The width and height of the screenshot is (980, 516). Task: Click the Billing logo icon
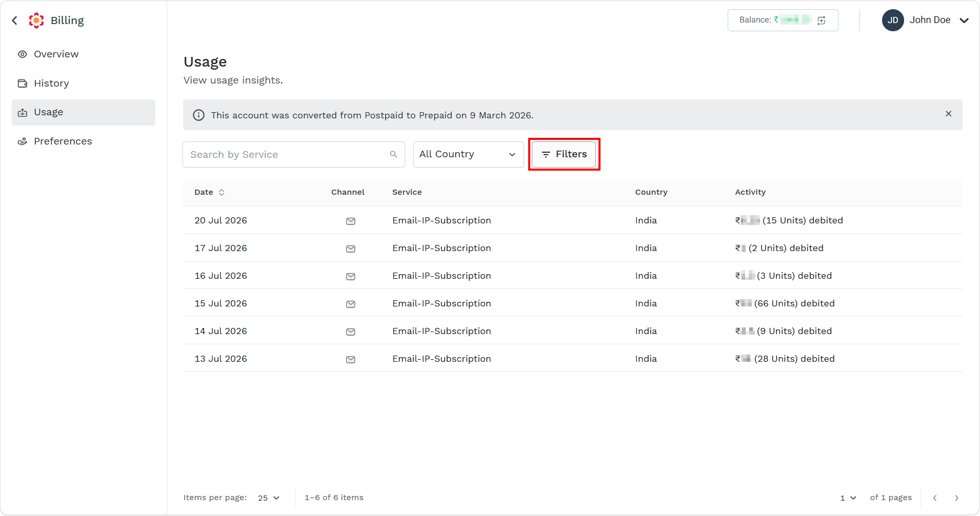[36, 20]
